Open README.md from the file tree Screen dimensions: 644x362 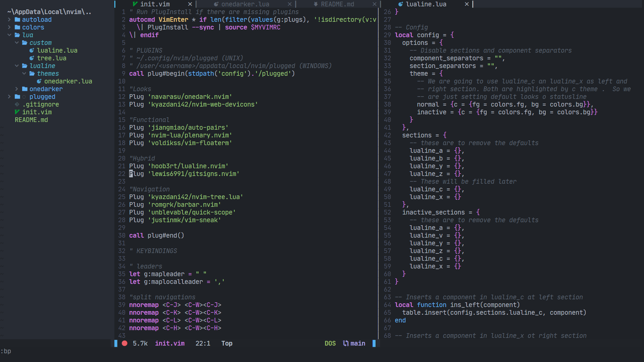[x=31, y=120]
